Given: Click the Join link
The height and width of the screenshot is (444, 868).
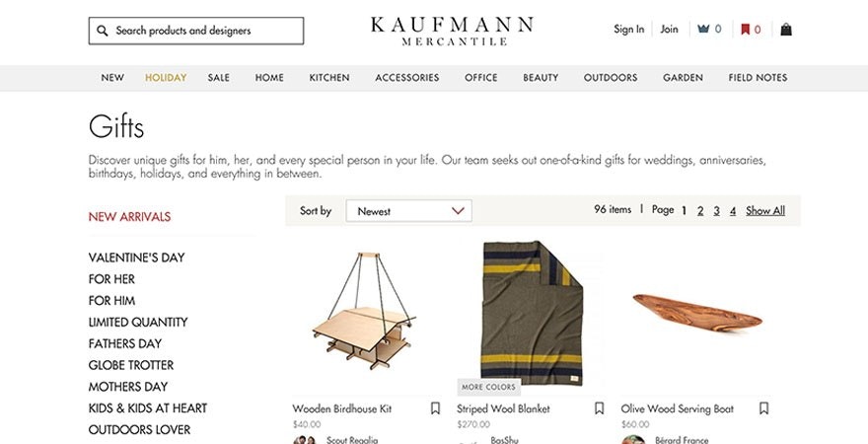Looking at the screenshot, I should tap(669, 30).
